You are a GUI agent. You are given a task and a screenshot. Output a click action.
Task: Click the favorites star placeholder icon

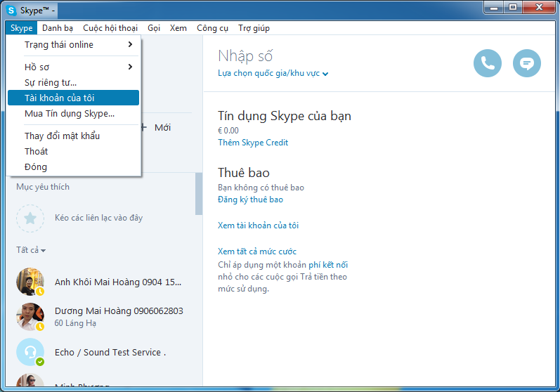pyautogui.click(x=30, y=218)
